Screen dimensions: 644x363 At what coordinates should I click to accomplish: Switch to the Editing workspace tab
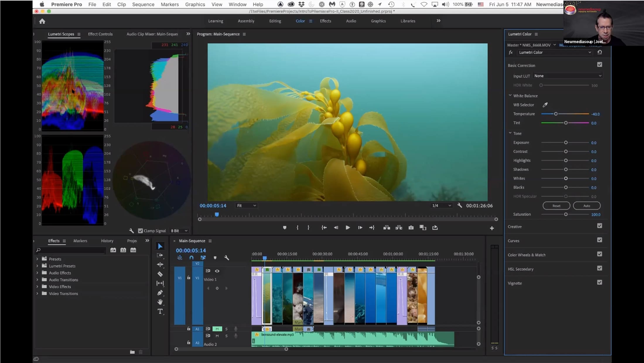point(275,21)
